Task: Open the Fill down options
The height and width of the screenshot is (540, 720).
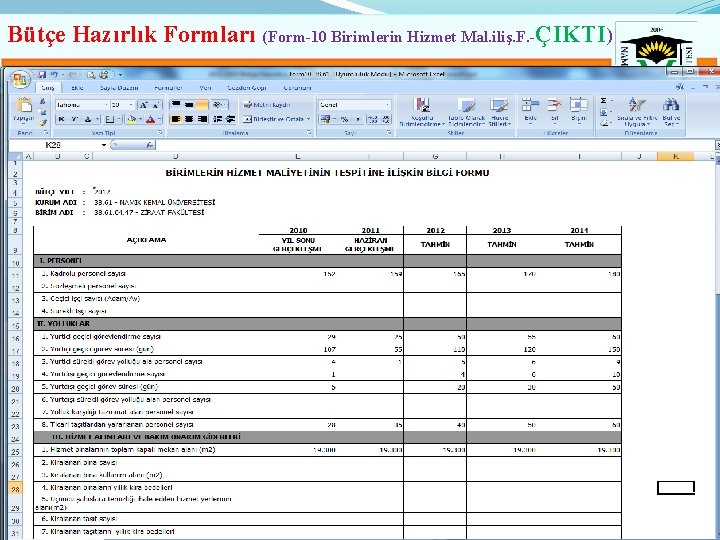Action: [x=604, y=112]
